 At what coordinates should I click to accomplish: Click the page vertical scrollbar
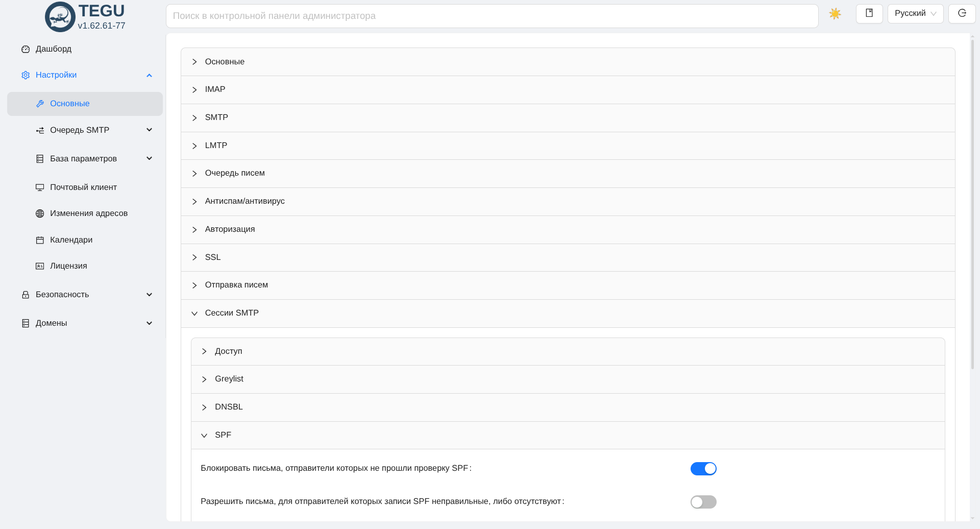[972, 204]
